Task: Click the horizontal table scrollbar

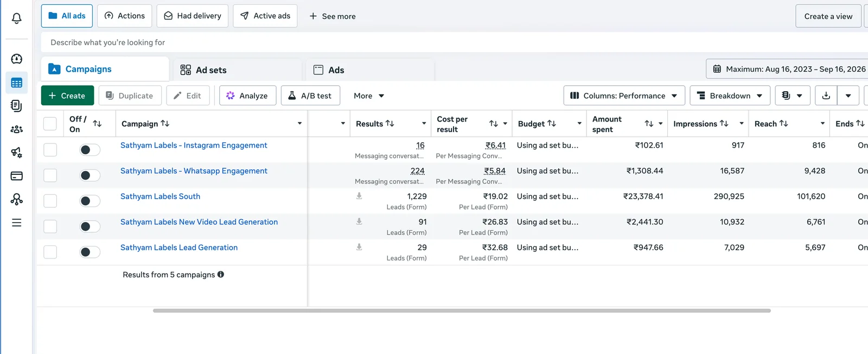Action: pyautogui.click(x=462, y=311)
